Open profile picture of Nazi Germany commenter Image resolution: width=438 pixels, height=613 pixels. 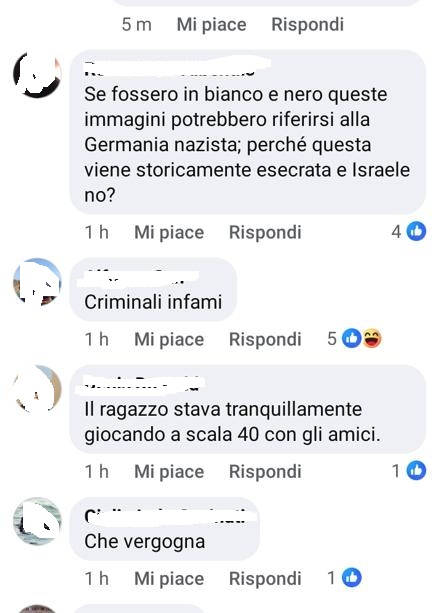[37, 74]
